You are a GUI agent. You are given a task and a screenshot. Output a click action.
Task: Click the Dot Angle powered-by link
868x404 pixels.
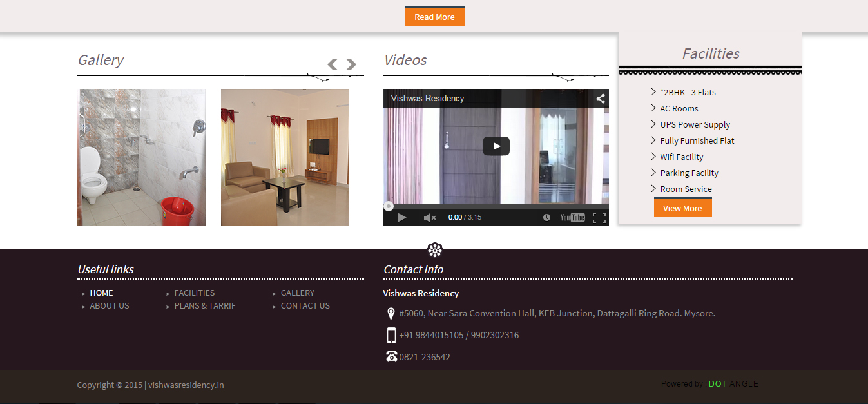tap(733, 384)
